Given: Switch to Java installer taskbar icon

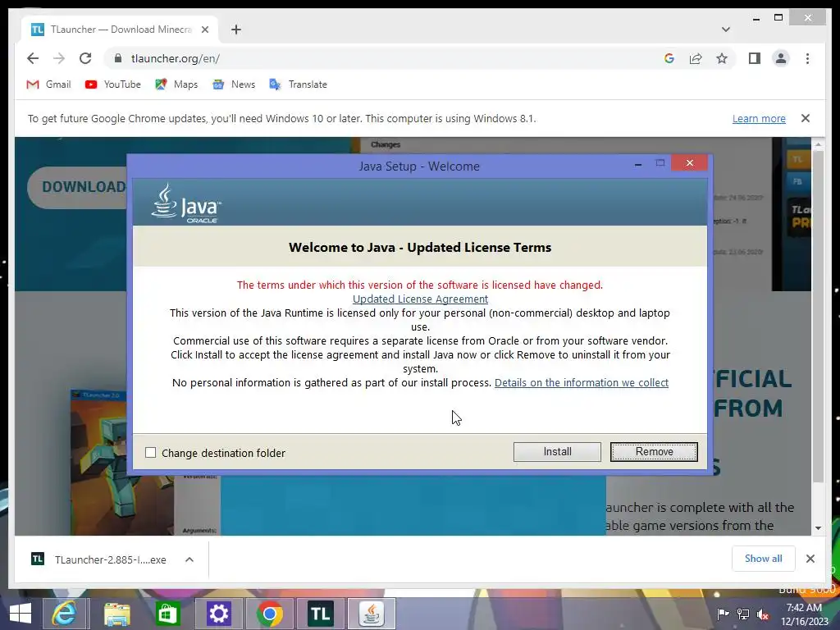Looking at the screenshot, I should 372,614.
